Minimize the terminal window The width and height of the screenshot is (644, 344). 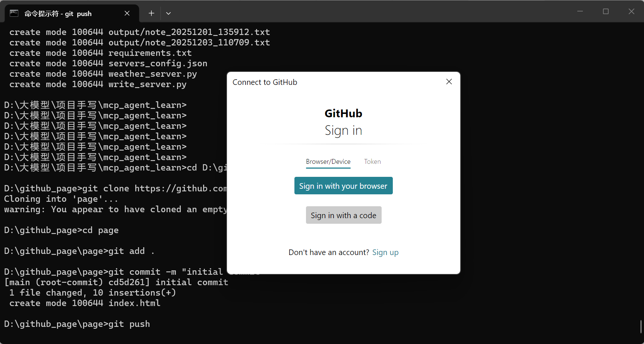580,12
